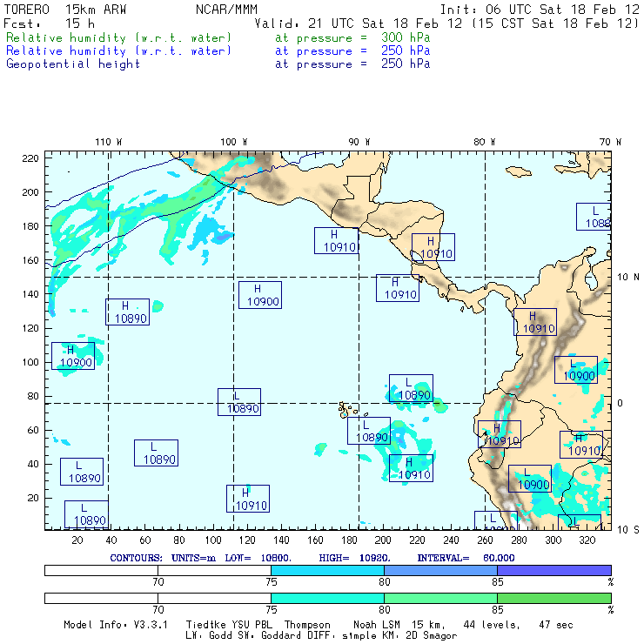
Task: Click the "80 W" longitude label
Action: (x=484, y=142)
